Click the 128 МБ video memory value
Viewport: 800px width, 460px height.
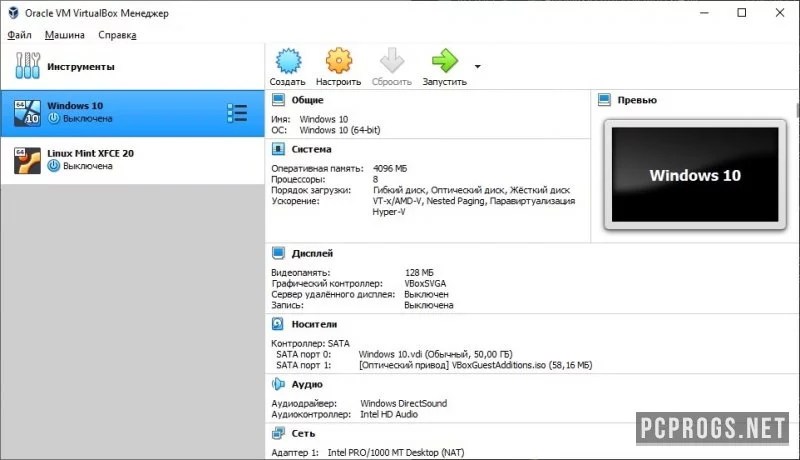point(419,272)
